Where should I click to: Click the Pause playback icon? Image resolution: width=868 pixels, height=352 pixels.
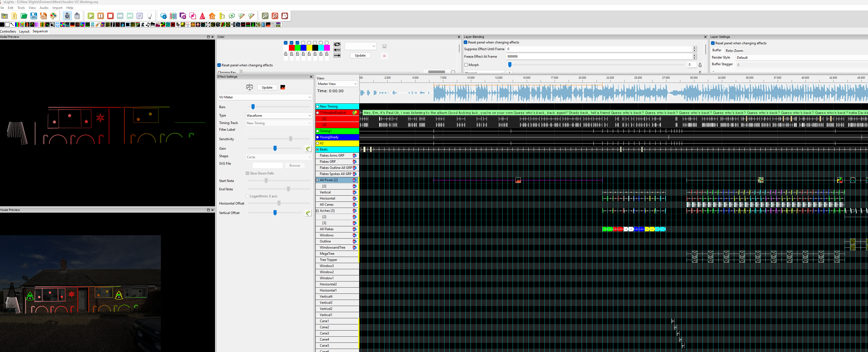[x=100, y=16]
